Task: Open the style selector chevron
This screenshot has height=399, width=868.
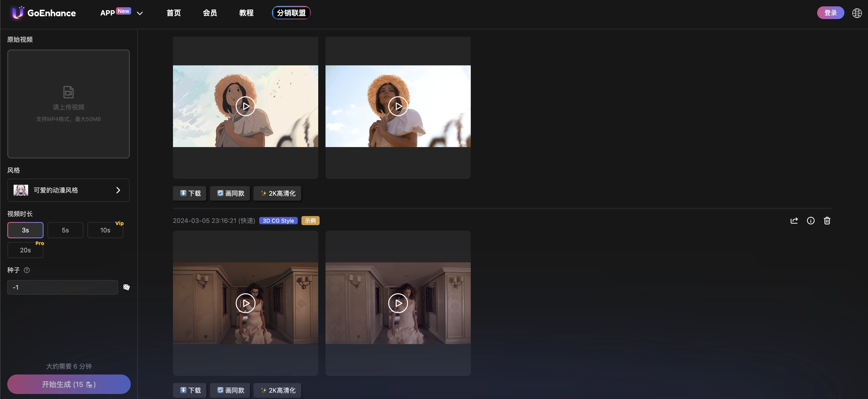Action: 118,190
